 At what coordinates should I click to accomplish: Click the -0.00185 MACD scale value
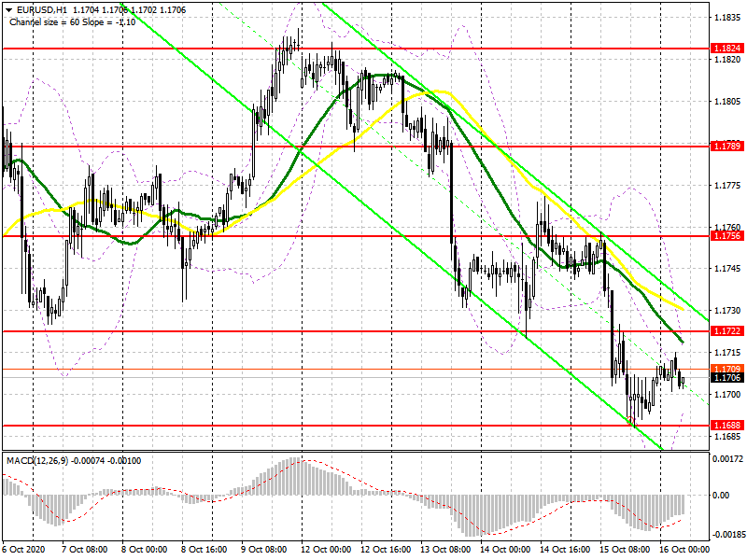click(x=727, y=534)
